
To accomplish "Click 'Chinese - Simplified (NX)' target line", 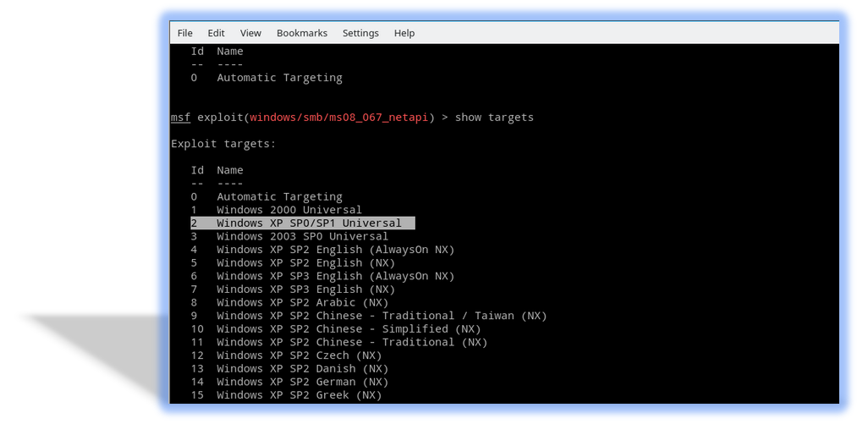I will [336, 329].
